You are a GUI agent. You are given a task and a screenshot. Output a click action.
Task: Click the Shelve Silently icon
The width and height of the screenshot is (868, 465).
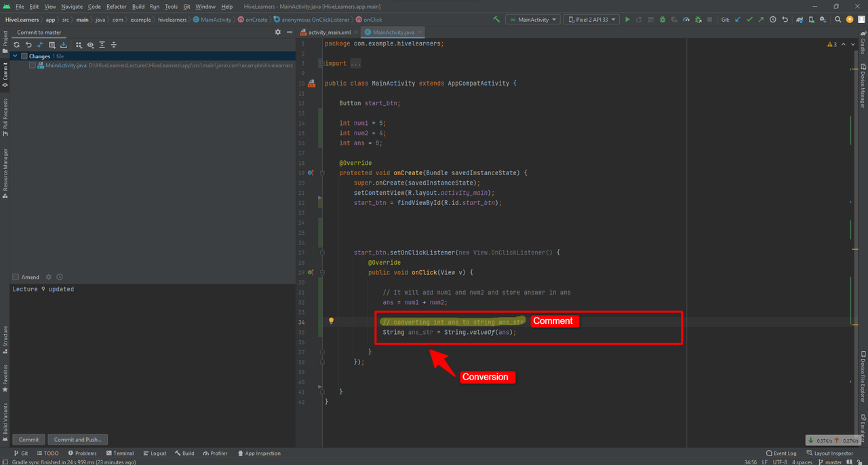[x=63, y=45]
